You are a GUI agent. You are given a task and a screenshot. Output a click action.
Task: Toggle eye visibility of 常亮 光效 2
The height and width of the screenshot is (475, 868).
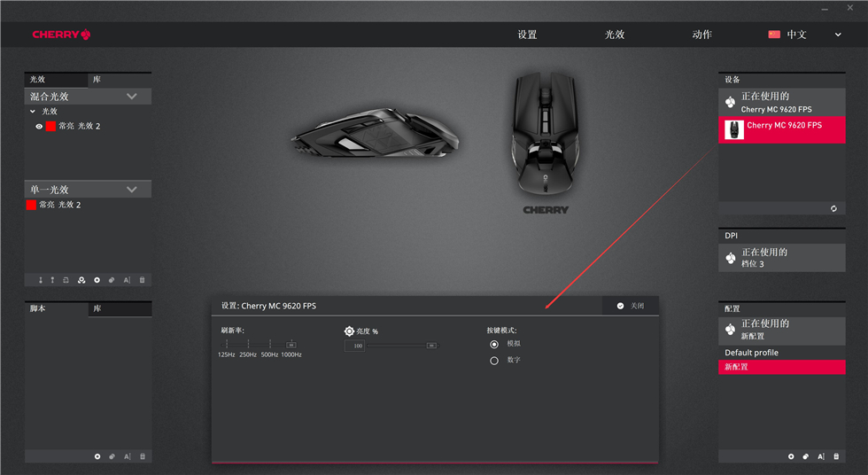pyautogui.click(x=39, y=126)
